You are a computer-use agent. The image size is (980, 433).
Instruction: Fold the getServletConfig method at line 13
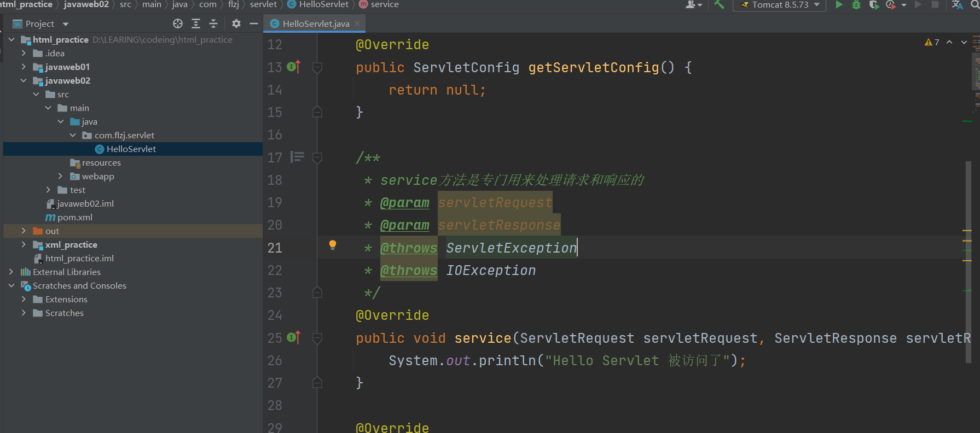(317, 67)
